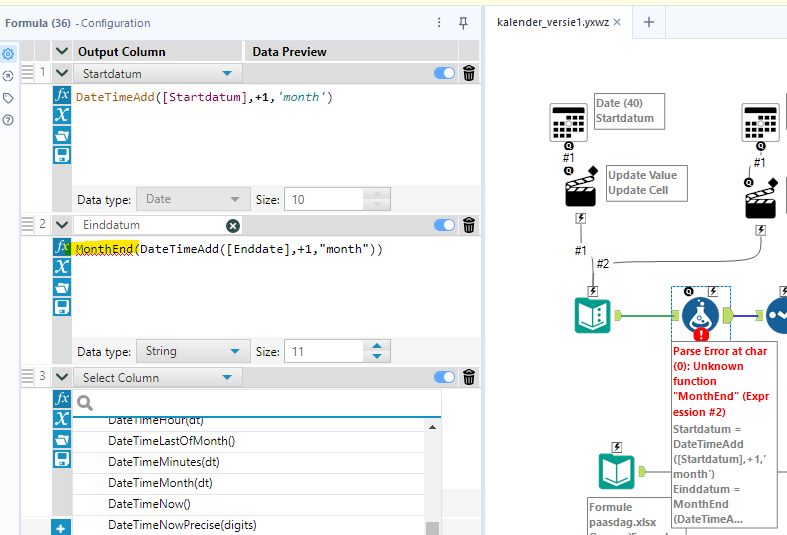Delete the Startdatum expression with trash icon
This screenshot has height=535, width=787.
469,73
